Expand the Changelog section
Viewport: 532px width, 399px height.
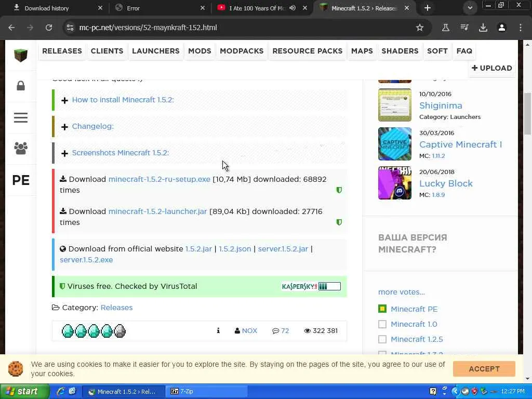tap(92, 126)
